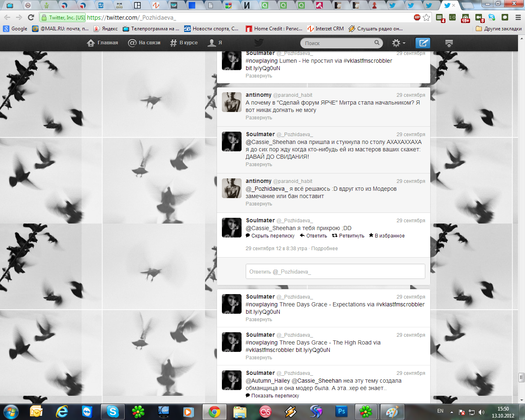Screen dimensions: 525x420
Task: Toggle В избранное favorite star
Action: (x=387, y=236)
